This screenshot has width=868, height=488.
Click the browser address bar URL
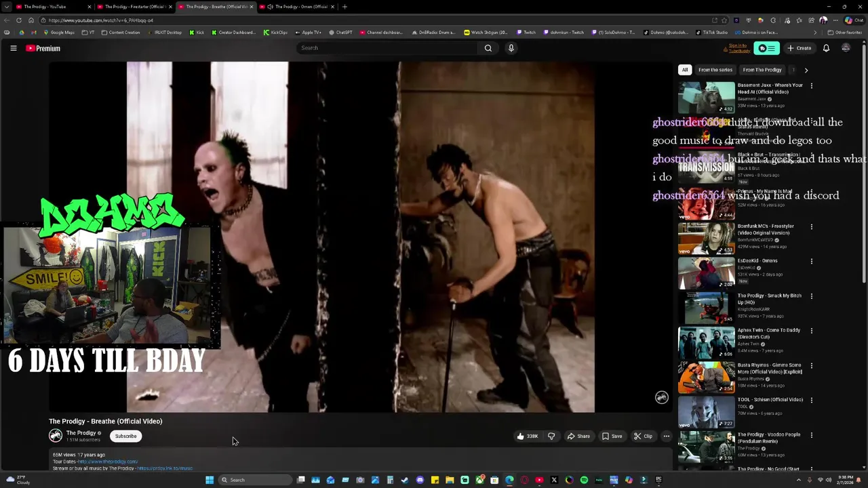point(101,20)
